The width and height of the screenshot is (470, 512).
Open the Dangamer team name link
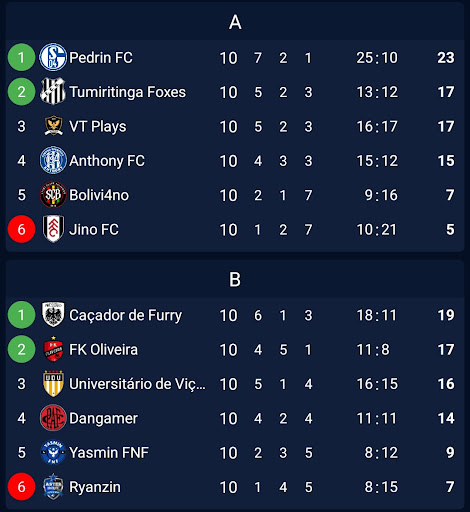(103, 418)
